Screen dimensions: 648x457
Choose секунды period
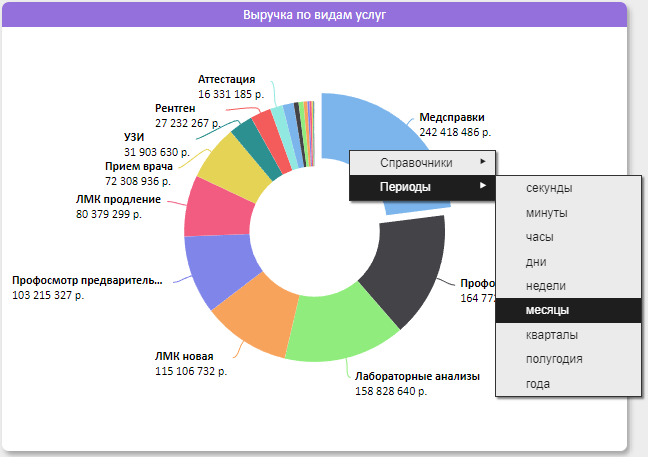pos(568,188)
